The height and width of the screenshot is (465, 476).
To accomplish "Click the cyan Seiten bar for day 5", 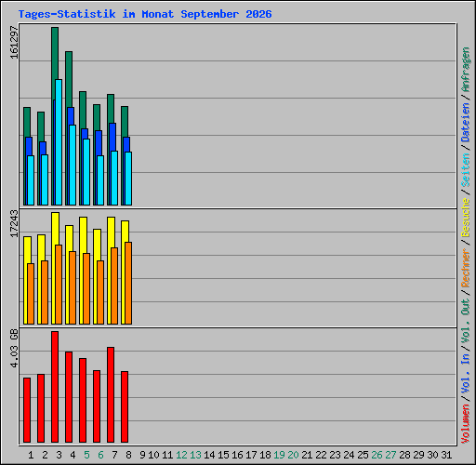I will click(86, 172).
